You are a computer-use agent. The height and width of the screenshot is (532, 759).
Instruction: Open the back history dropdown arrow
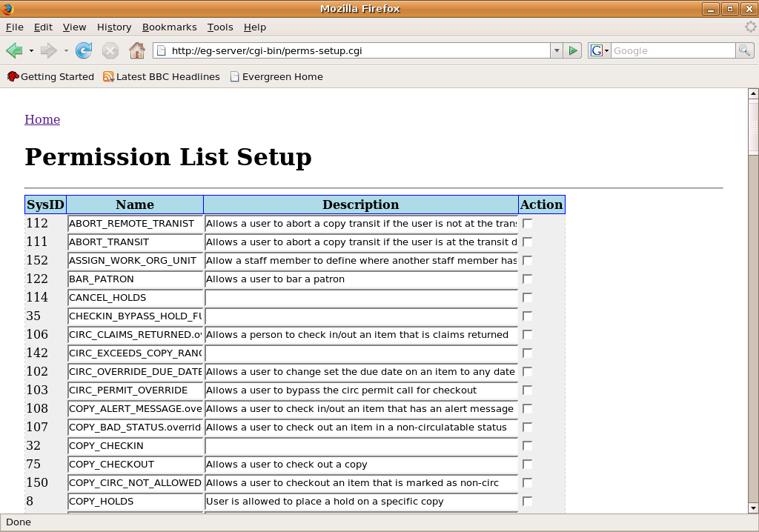coord(31,50)
